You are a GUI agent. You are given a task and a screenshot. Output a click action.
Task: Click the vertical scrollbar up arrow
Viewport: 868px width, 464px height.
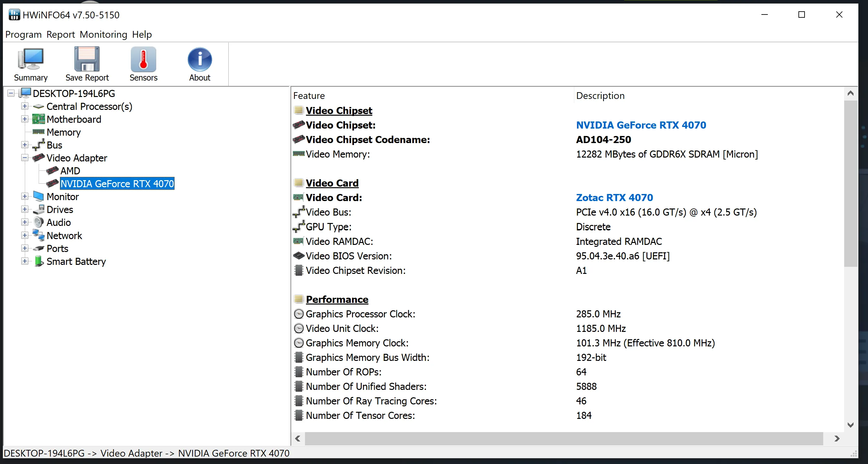click(851, 93)
